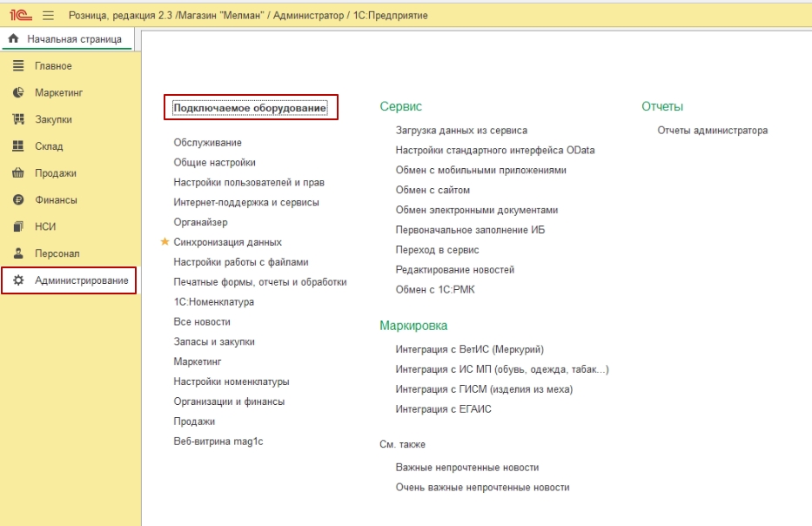Open Интеграция с ИС МП

click(x=502, y=369)
